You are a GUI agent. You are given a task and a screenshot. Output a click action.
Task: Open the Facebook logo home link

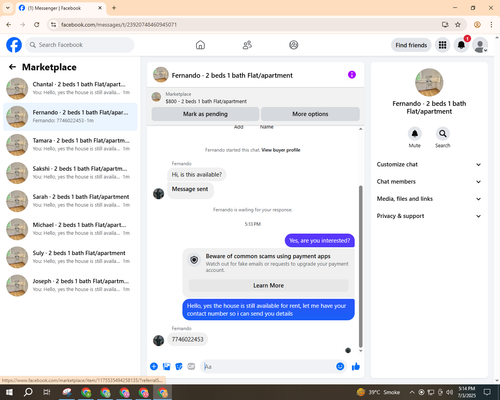14,45
